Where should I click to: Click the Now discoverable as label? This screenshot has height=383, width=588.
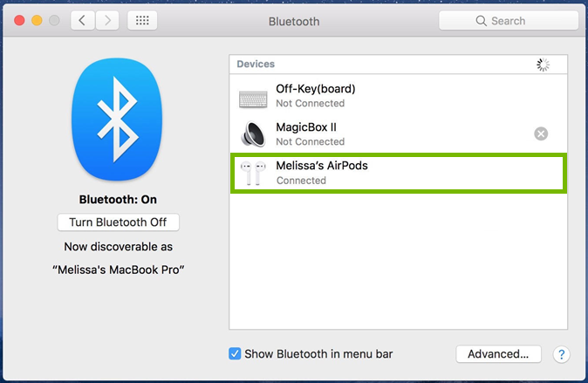coord(118,247)
